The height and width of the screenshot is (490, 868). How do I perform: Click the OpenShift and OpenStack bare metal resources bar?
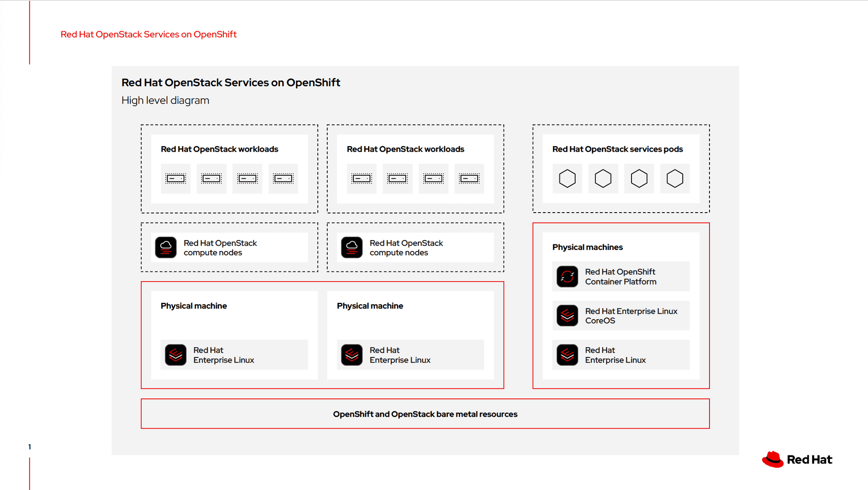tap(425, 414)
